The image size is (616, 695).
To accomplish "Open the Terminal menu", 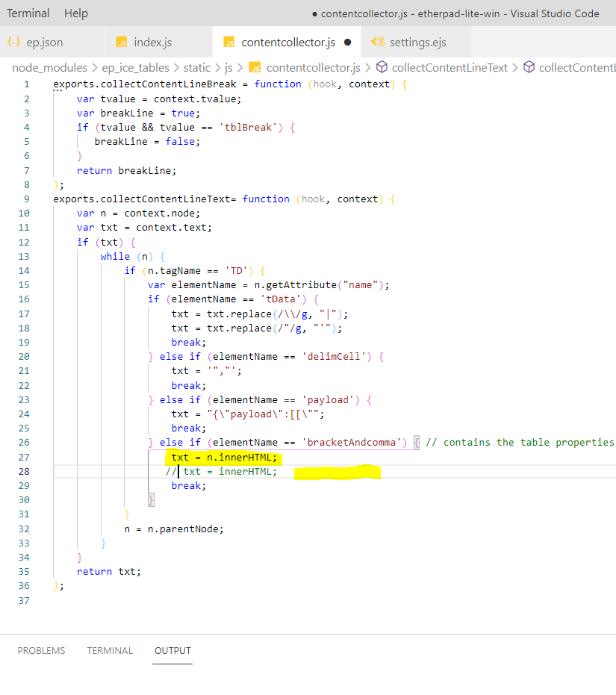I will [x=28, y=13].
